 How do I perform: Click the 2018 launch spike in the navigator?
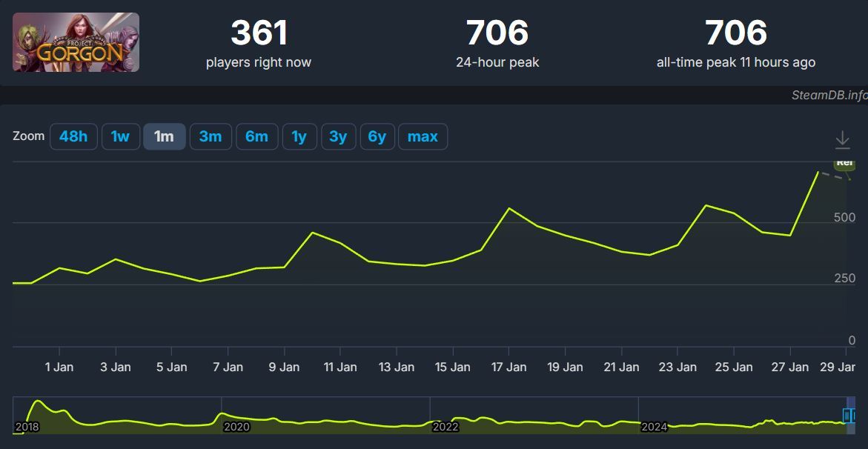pos(39,404)
